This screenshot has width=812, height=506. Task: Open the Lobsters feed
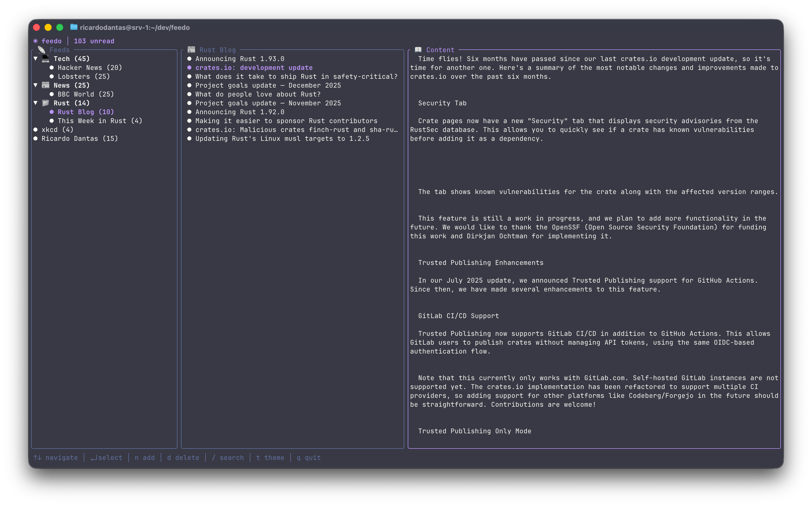(x=84, y=77)
